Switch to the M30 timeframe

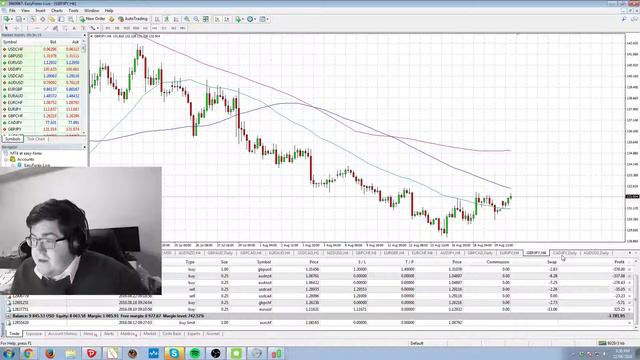pos(136,28)
